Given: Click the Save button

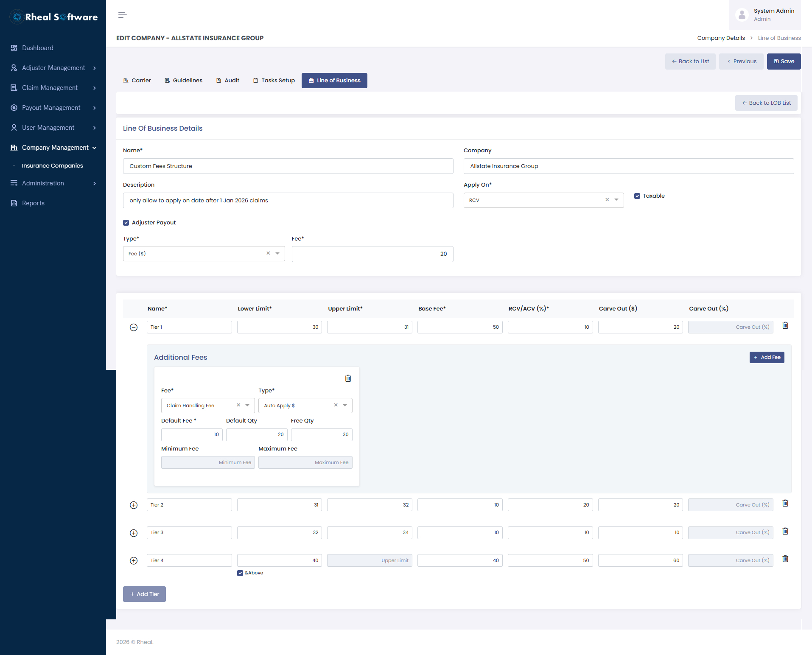Looking at the screenshot, I should click(x=784, y=62).
